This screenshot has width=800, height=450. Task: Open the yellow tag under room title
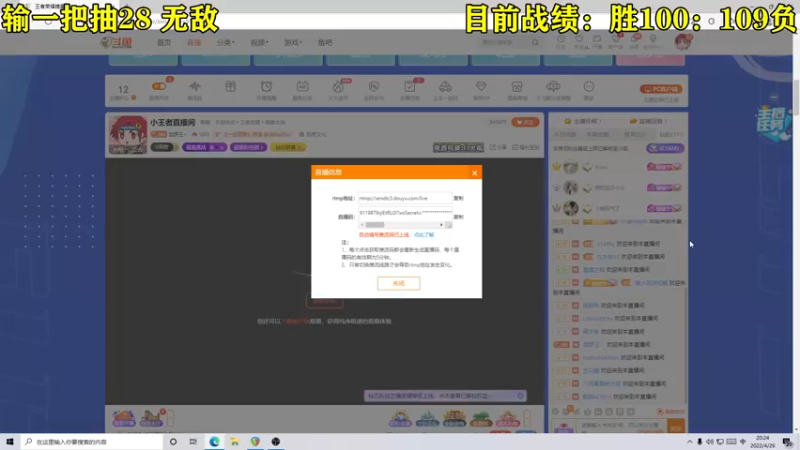click(x=288, y=147)
